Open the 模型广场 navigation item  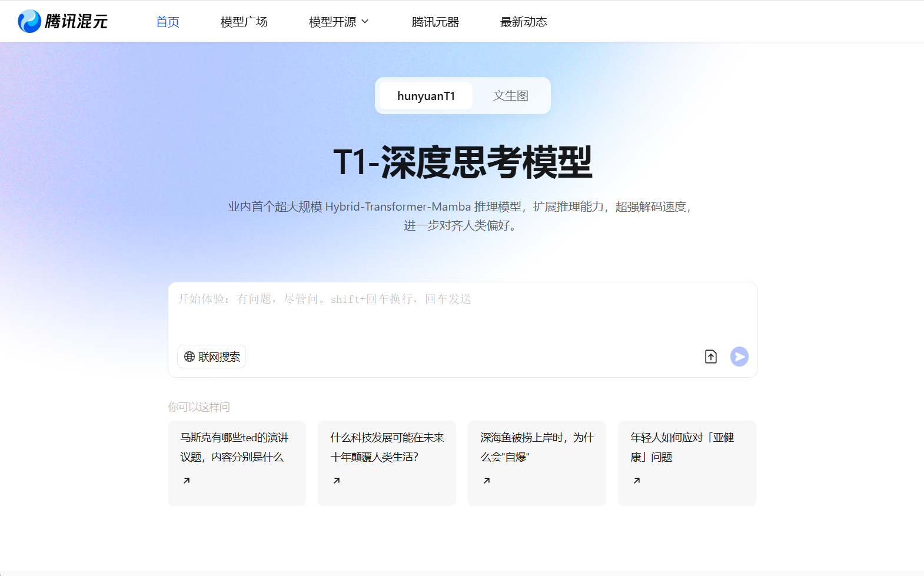[x=244, y=22]
